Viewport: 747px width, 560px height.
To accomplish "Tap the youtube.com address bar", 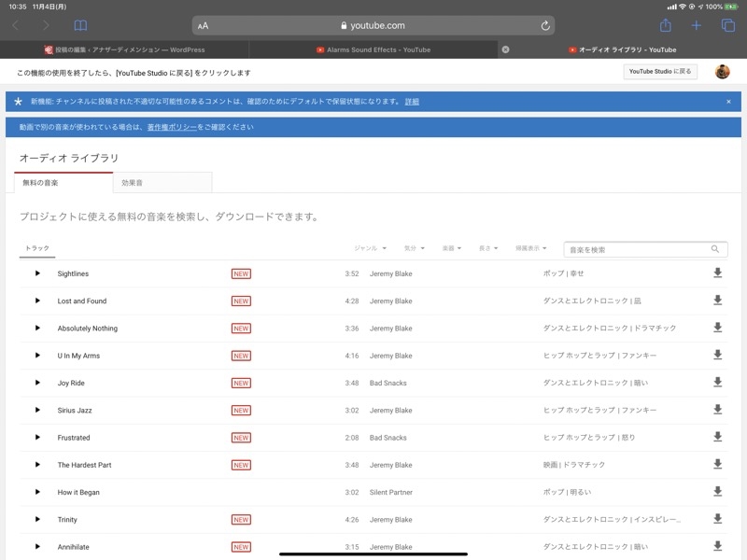I will point(373,26).
